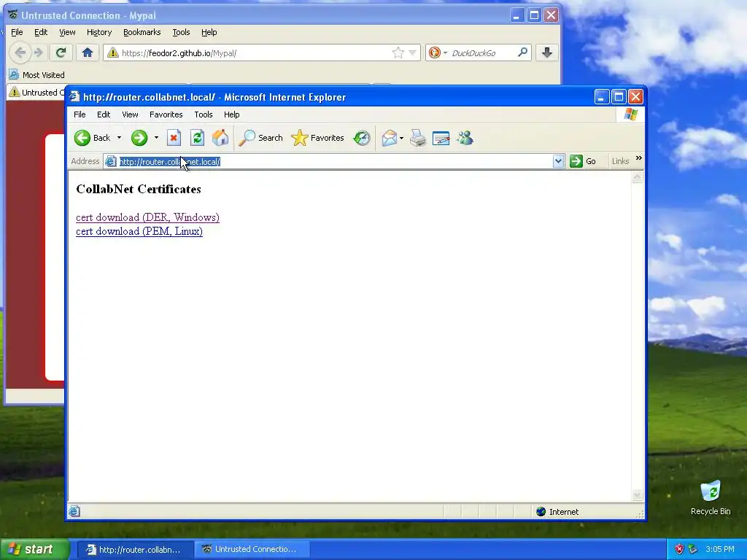
Task: Click the Forward arrow in Mypal window
Action: 39,52
